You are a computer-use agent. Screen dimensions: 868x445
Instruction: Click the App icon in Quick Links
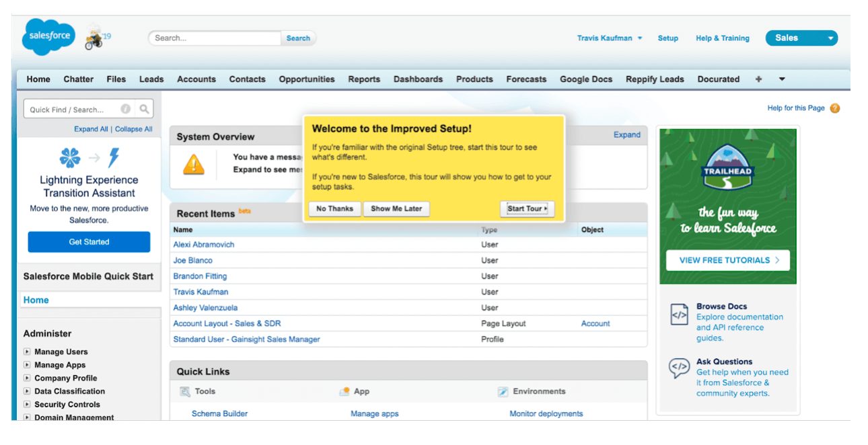345,391
